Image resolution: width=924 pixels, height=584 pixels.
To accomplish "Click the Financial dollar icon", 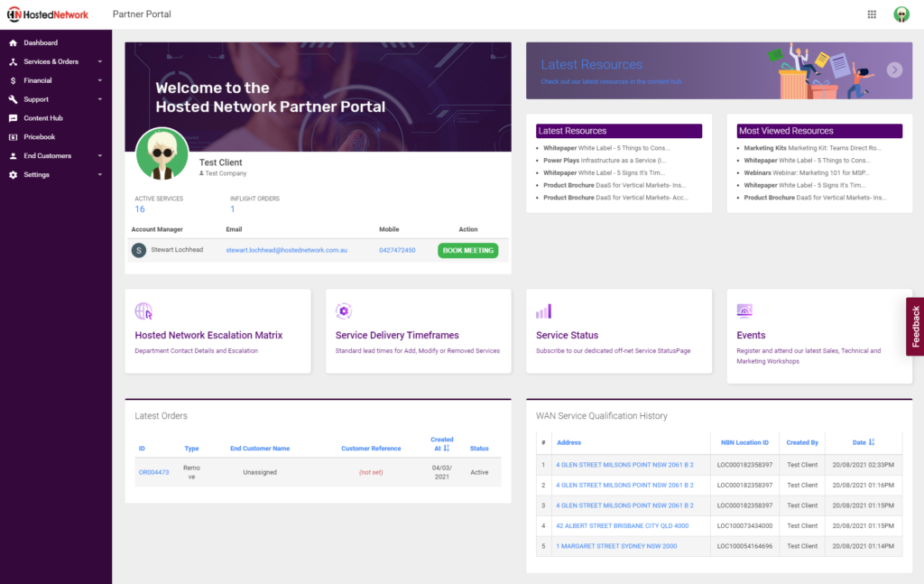I will pyautogui.click(x=13, y=80).
